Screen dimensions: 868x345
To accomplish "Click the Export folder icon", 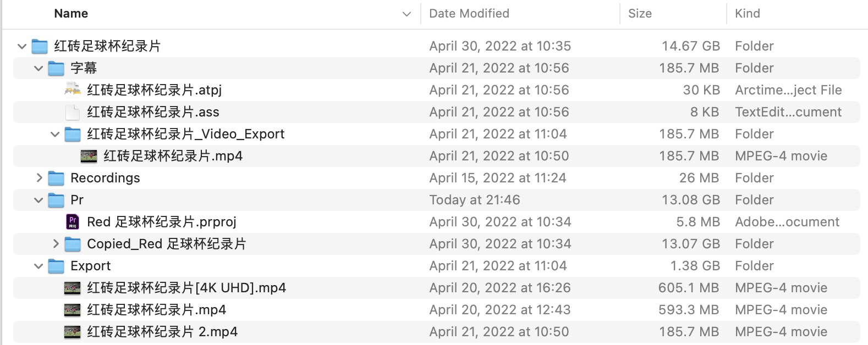I will point(56,266).
